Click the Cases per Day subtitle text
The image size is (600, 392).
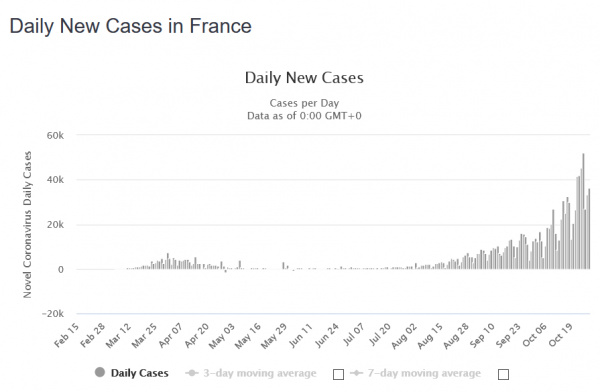304,103
